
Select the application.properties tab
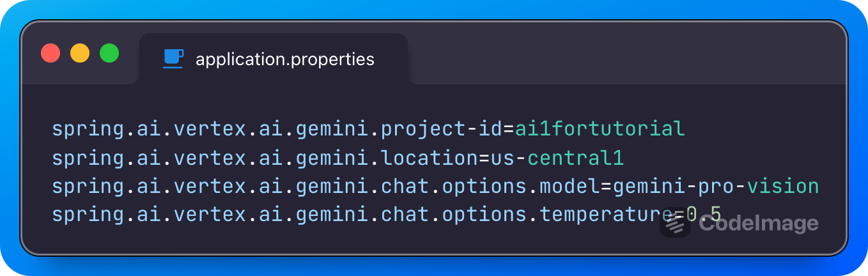coord(274,59)
